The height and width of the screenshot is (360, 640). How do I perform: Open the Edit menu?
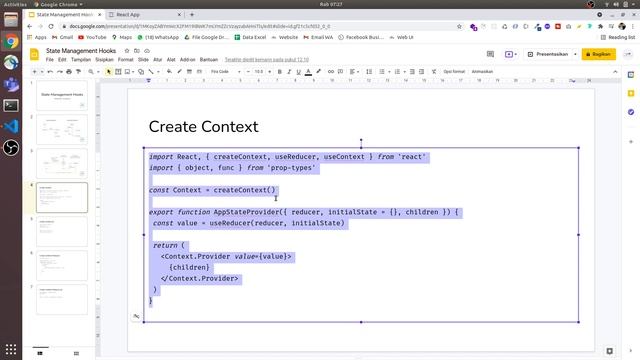pos(62,60)
